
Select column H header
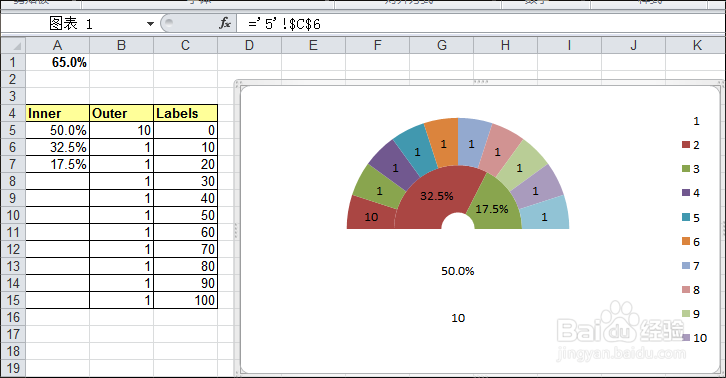(x=505, y=45)
